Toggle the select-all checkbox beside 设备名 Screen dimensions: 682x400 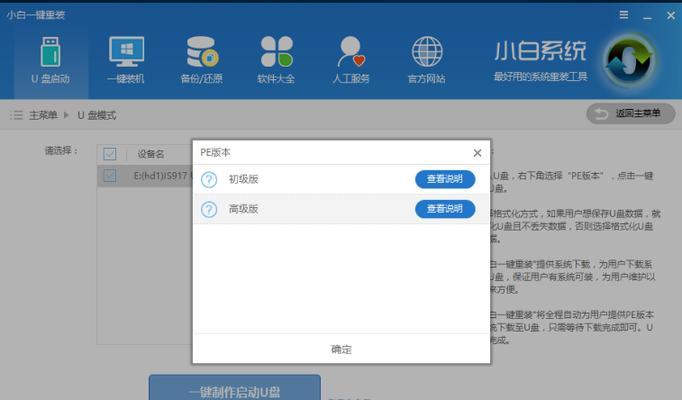click(x=110, y=153)
